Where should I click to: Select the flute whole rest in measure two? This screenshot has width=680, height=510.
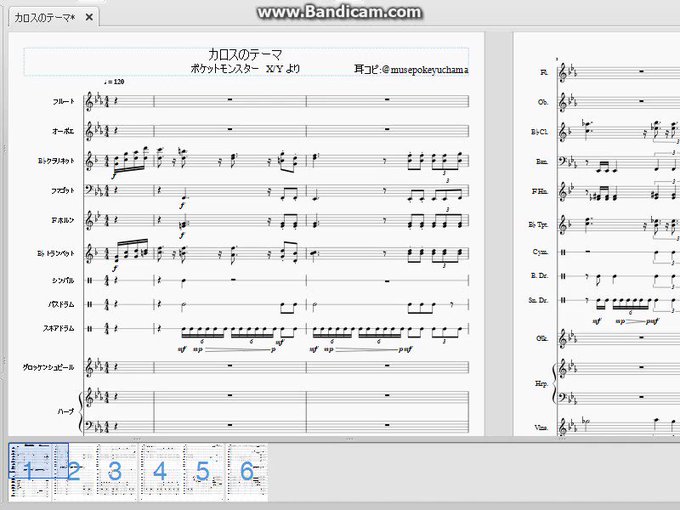pyautogui.click(x=230, y=100)
